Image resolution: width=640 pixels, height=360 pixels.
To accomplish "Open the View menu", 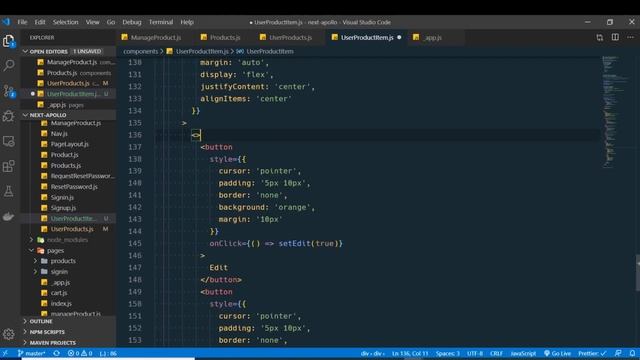I will pyautogui.click(x=92, y=22).
